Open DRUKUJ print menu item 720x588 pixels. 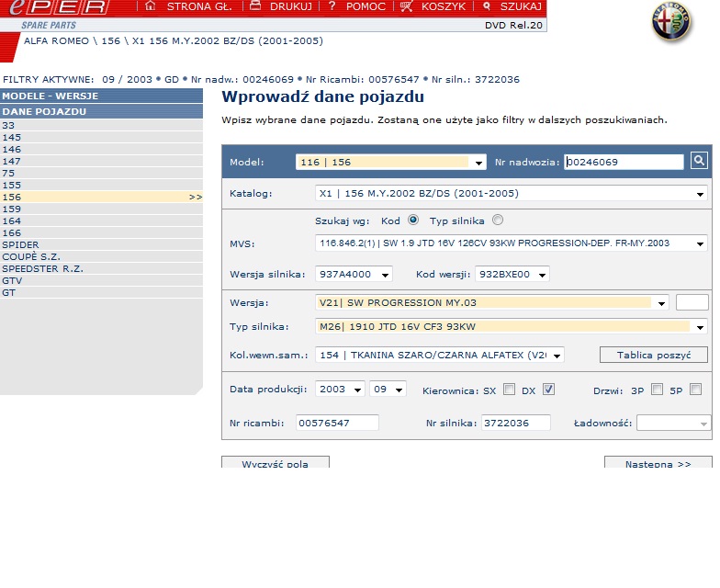[291, 6]
